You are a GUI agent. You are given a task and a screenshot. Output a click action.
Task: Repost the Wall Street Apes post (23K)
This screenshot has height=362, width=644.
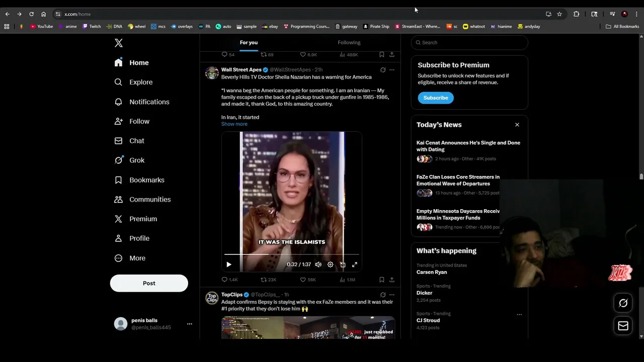tap(268, 280)
